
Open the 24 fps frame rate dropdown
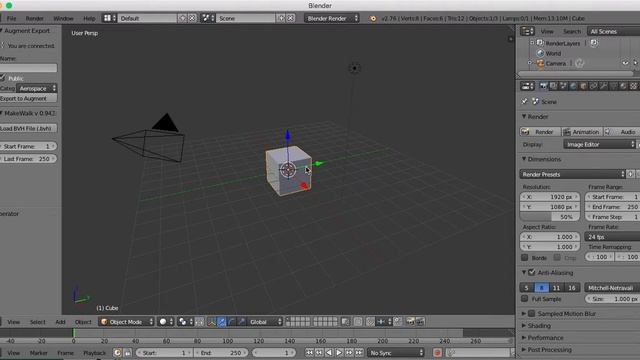tap(612, 237)
